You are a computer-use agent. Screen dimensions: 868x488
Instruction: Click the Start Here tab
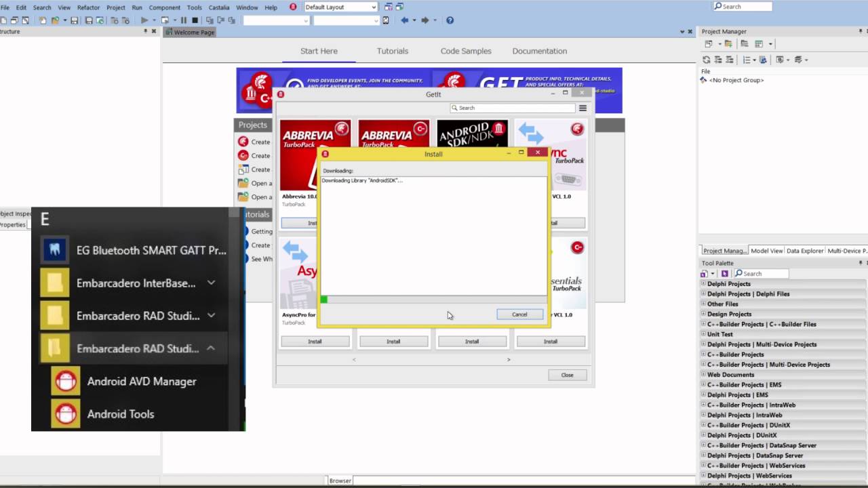tap(319, 51)
